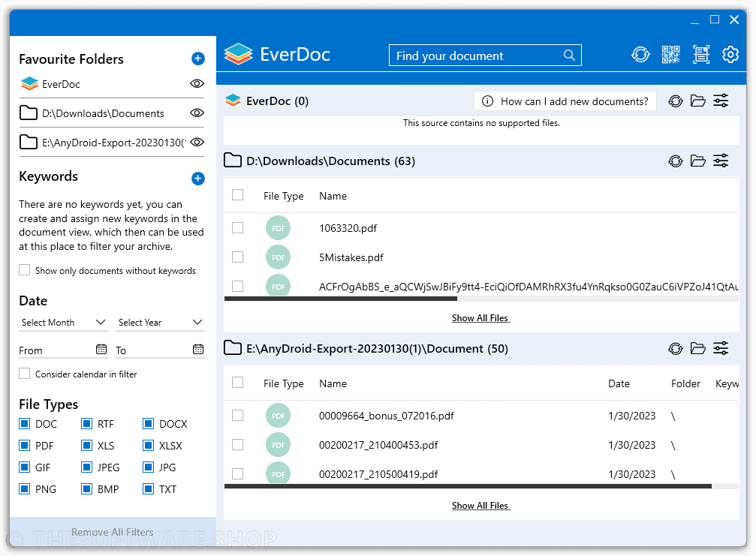Viewport: 756px width, 556px height.
Task: Uncheck the PNG file type
Action: [25, 489]
